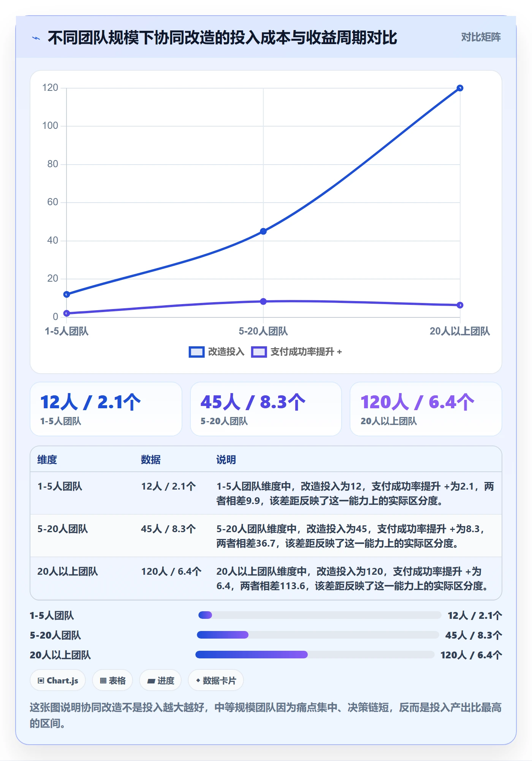Select the 表格 tag

(112, 680)
